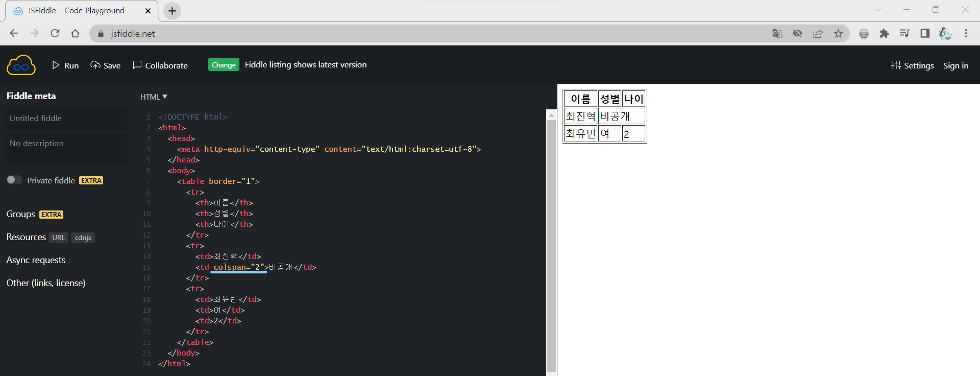Click the site lock icon
This screenshot has width=980, height=376.
coord(101,34)
